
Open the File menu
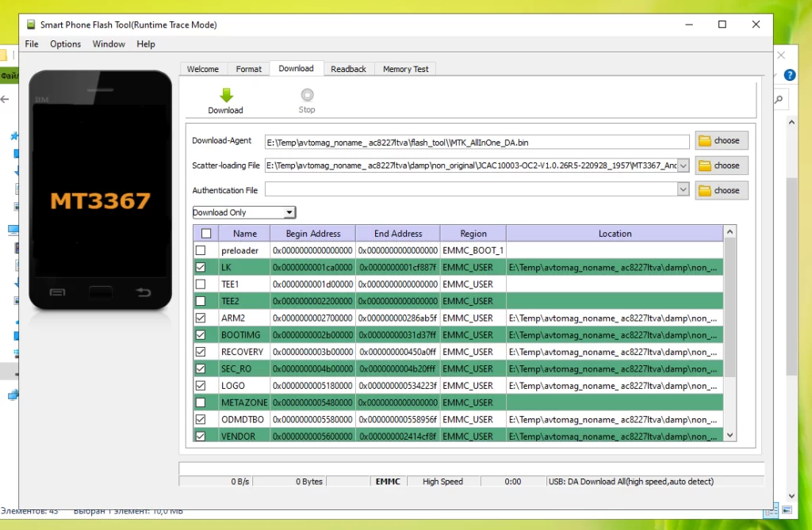pyautogui.click(x=32, y=44)
